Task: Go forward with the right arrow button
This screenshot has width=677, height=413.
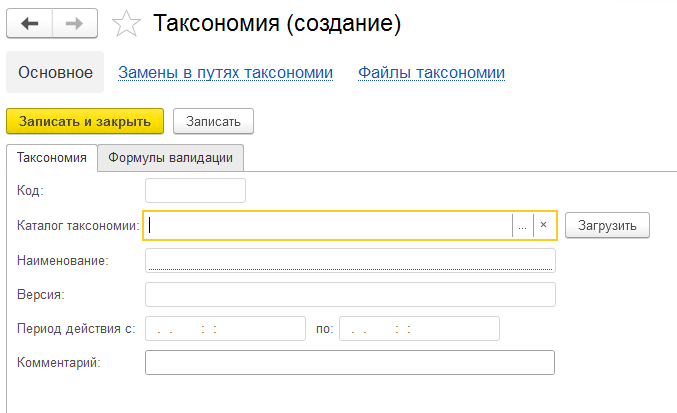Action: point(75,23)
